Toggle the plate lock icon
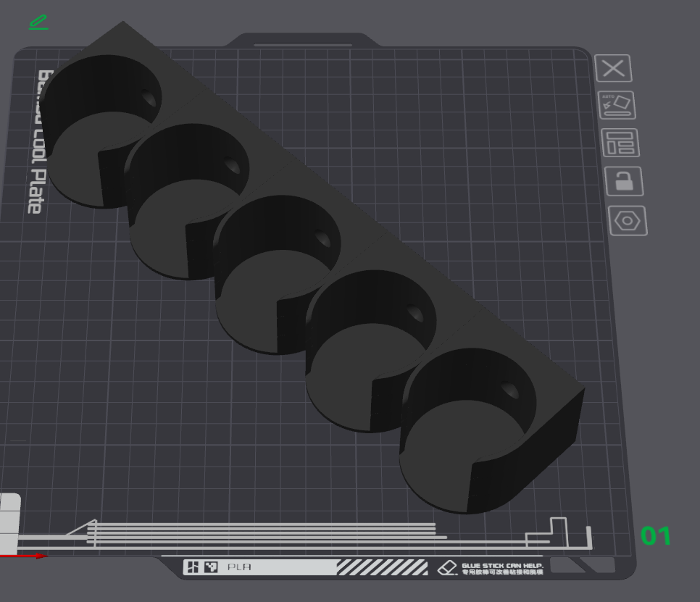This screenshot has width=700, height=602. (x=624, y=181)
